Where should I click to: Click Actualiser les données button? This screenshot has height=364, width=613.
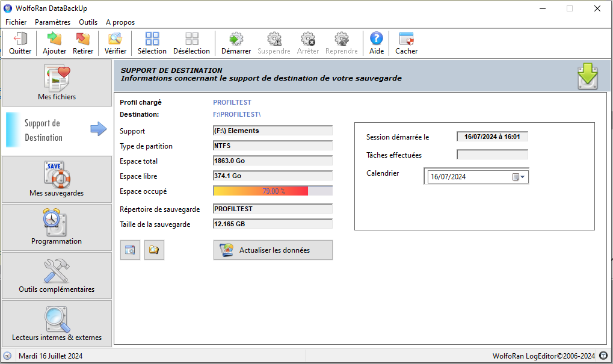click(273, 250)
